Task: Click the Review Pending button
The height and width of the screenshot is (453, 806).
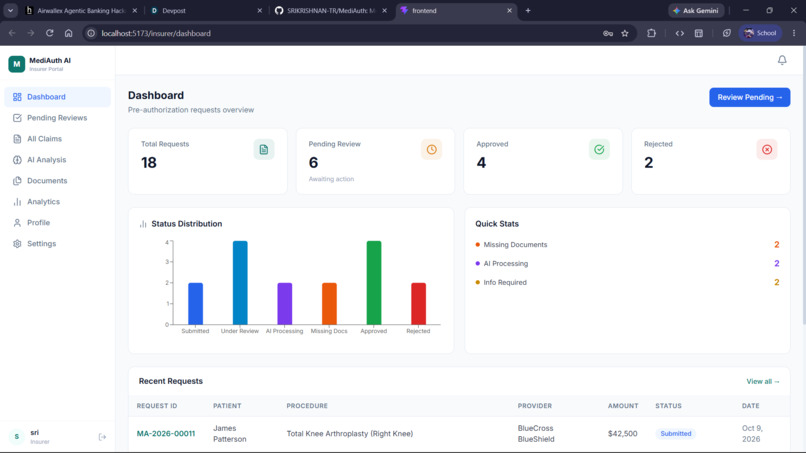Action: pos(749,97)
